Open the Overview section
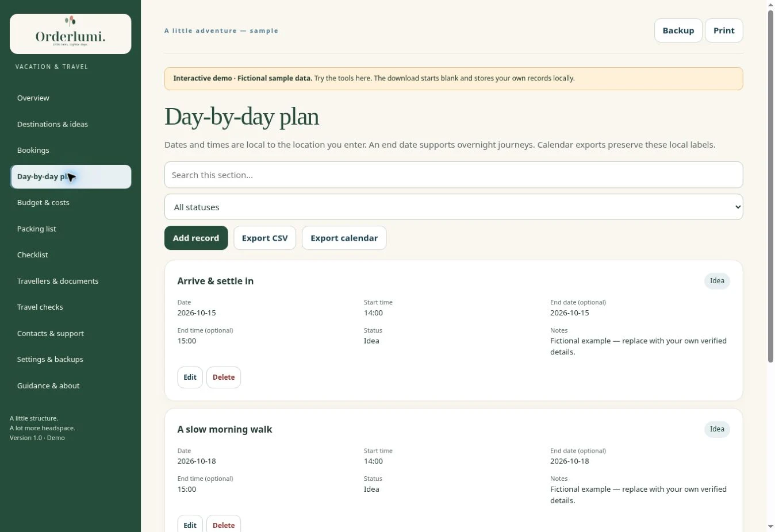The width and height of the screenshot is (775, 532). tap(70, 98)
